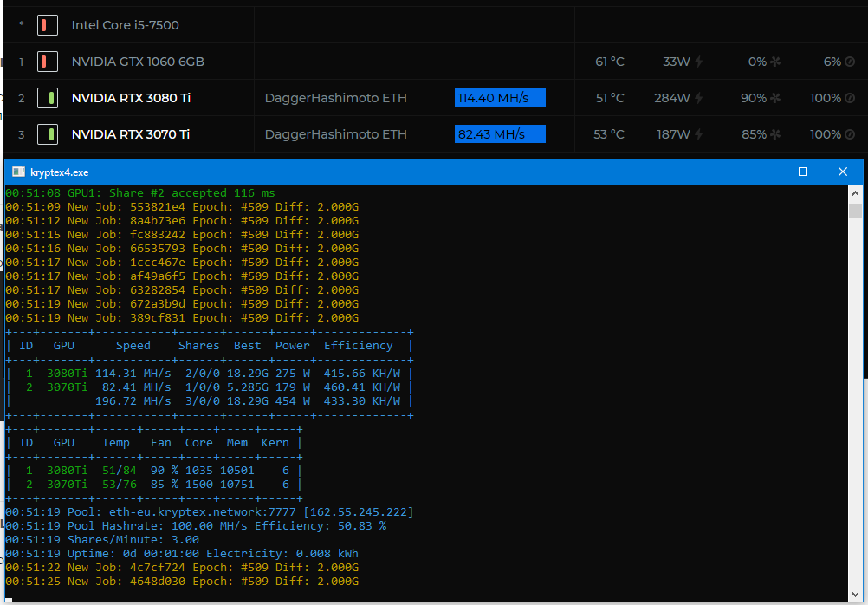Click the 33W power reading
Image resolution: width=868 pixels, height=605 pixels.
click(677, 62)
